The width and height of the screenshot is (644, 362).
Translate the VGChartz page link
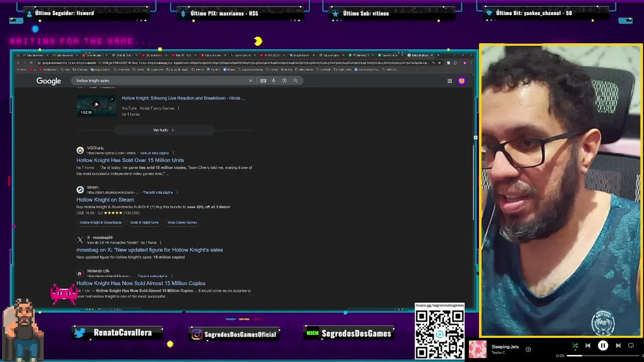click(154, 153)
